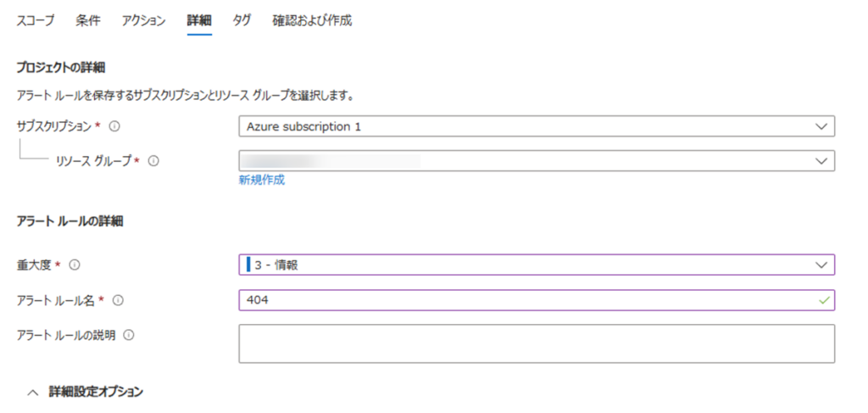The height and width of the screenshot is (413, 868).
Task: Open the 確認および作成 tab
Action: coord(312,21)
